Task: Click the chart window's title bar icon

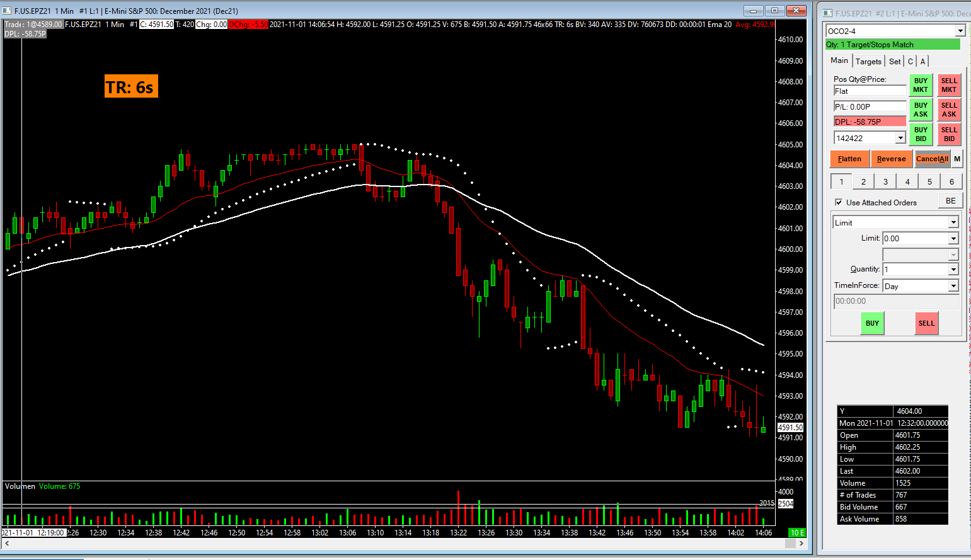Action: tap(7, 11)
